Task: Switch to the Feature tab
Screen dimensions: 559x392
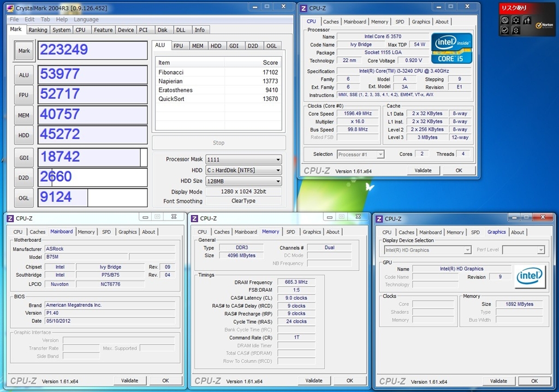Action: coord(103,30)
